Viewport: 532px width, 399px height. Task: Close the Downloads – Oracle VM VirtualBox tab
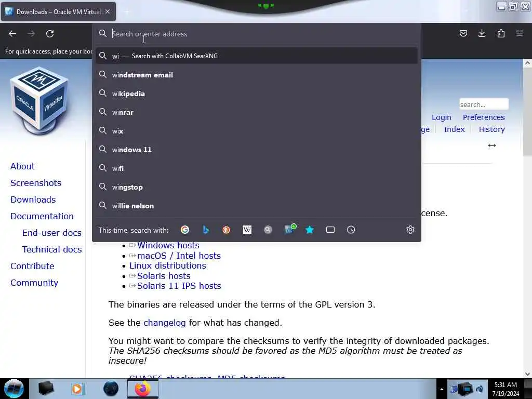click(x=108, y=11)
